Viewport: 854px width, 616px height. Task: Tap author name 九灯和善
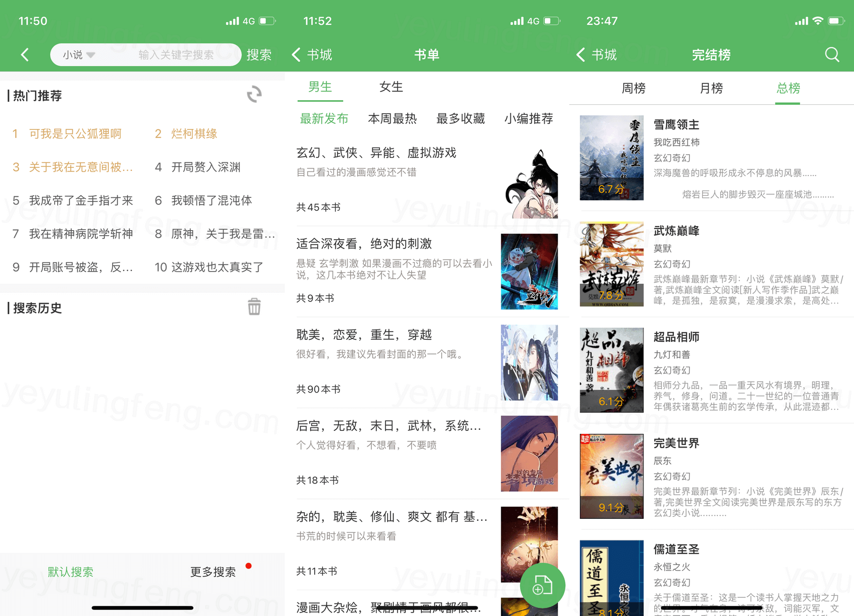point(672,355)
